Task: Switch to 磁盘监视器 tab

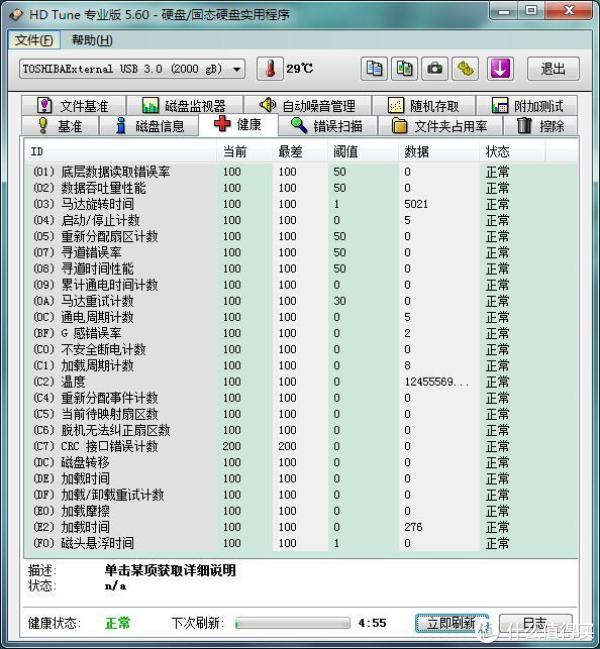Action: (184, 106)
